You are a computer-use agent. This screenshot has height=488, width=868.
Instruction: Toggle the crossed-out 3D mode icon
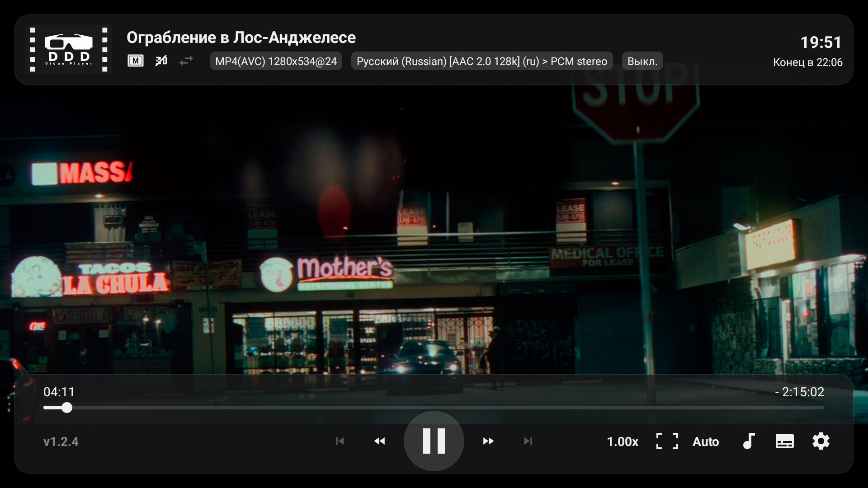coord(161,61)
